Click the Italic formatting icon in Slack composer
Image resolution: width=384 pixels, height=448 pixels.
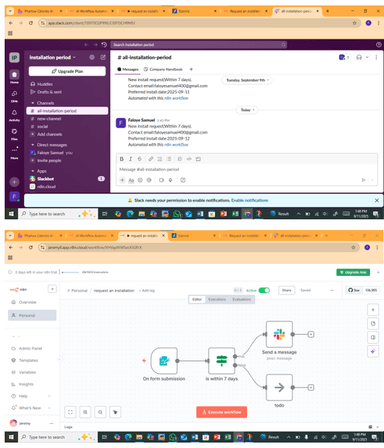point(130,159)
